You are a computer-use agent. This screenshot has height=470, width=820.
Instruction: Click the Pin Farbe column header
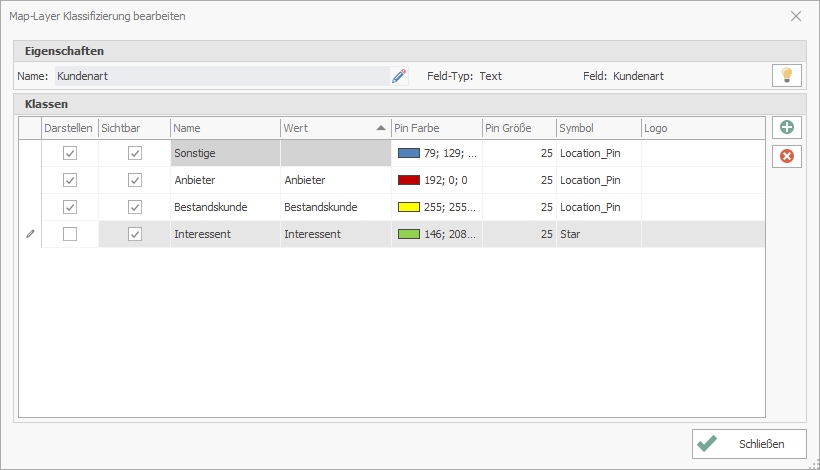[436, 128]
